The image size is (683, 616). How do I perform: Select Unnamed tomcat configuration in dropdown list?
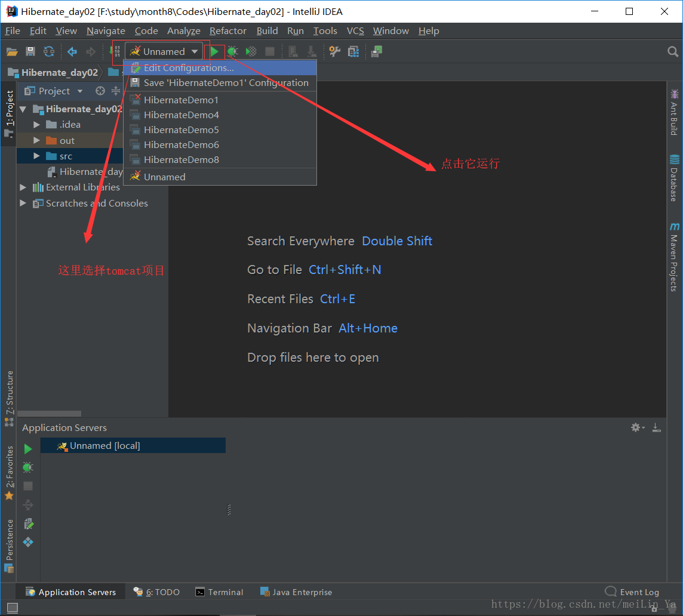(220, 177)
